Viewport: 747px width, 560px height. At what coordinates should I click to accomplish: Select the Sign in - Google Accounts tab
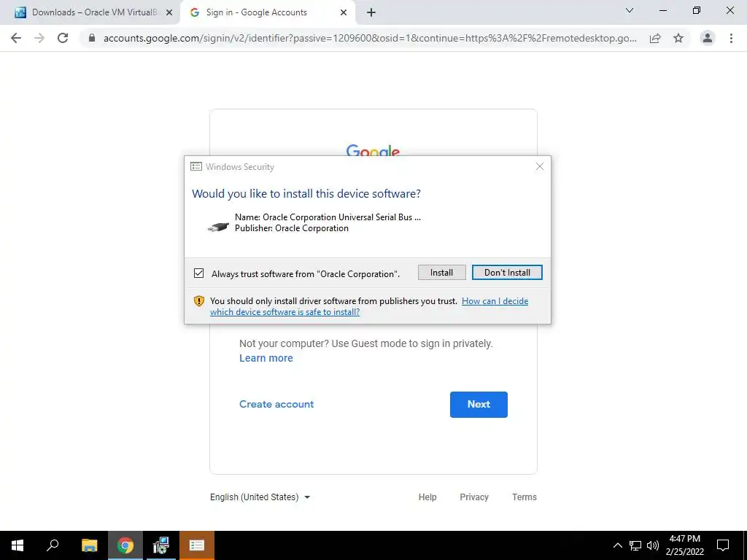[267, 12]
